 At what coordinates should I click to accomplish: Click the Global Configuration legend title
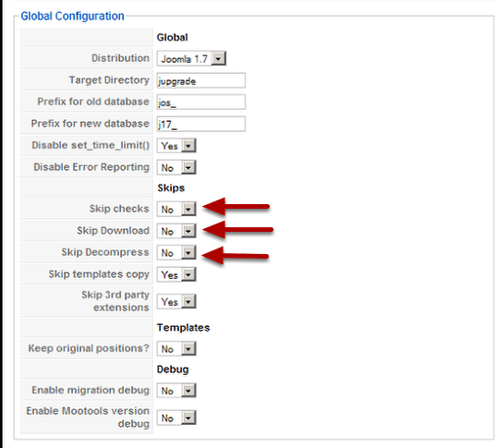pyautogui.click(x=73, y=16)
